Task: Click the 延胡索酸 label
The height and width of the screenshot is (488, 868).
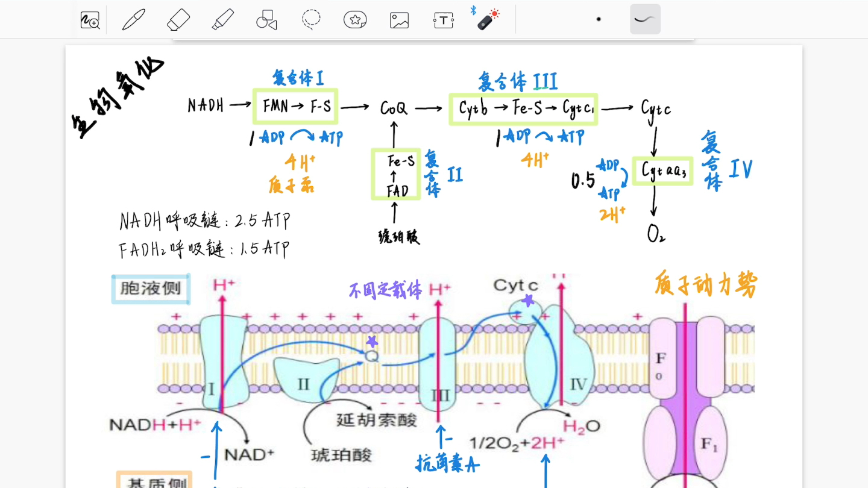Action: pyautogui.click(x=377, y=419)
